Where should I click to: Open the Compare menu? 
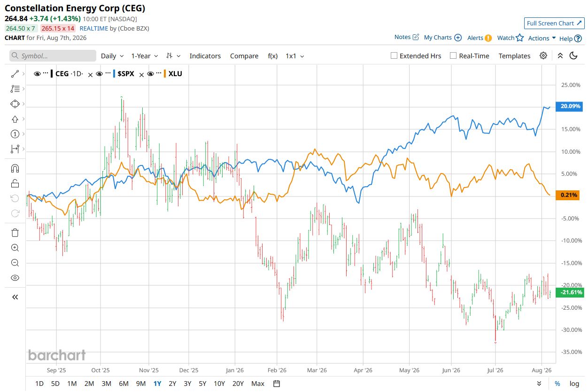coord(244,56)
